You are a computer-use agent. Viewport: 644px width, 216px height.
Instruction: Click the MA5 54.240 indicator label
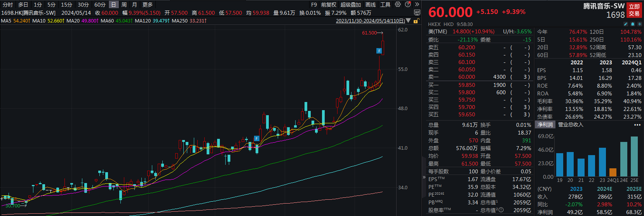[x=16, y=21]
